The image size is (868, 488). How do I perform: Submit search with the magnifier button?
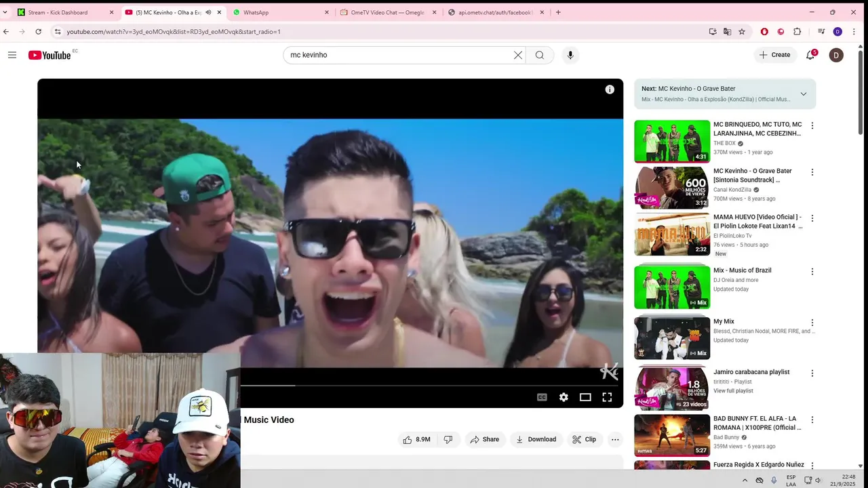540,55
